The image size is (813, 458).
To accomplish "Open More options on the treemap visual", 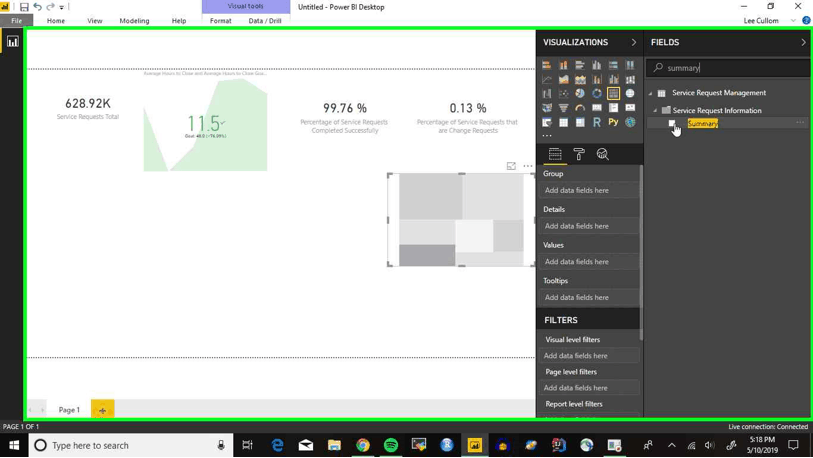I will (528, 166).
